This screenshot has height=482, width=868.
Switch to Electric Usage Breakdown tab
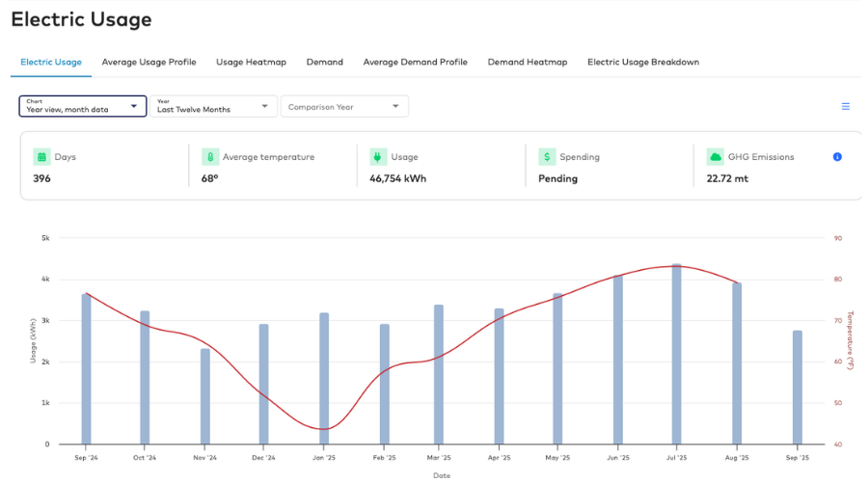642,62
